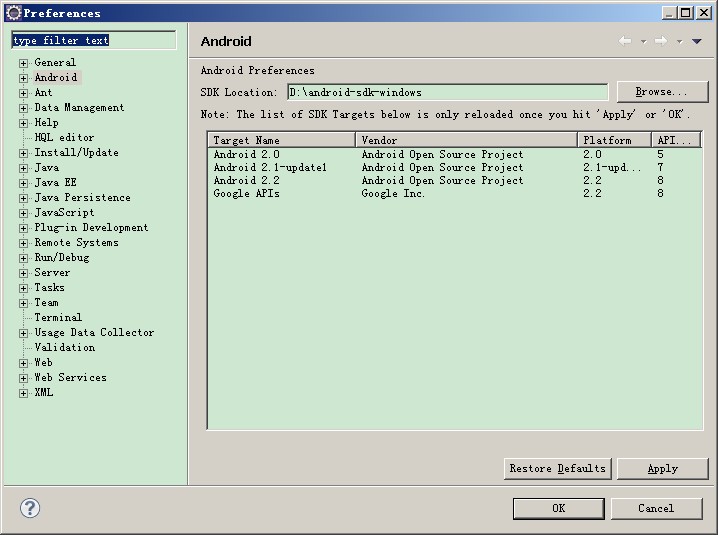Select HQL editor preferences page

tap(64, 137)
